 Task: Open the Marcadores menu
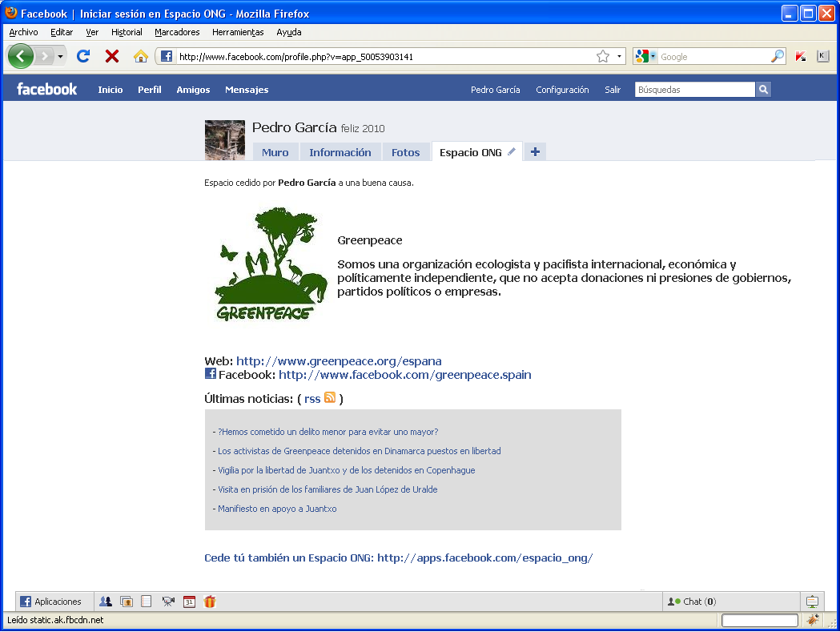tap(177, 32)
